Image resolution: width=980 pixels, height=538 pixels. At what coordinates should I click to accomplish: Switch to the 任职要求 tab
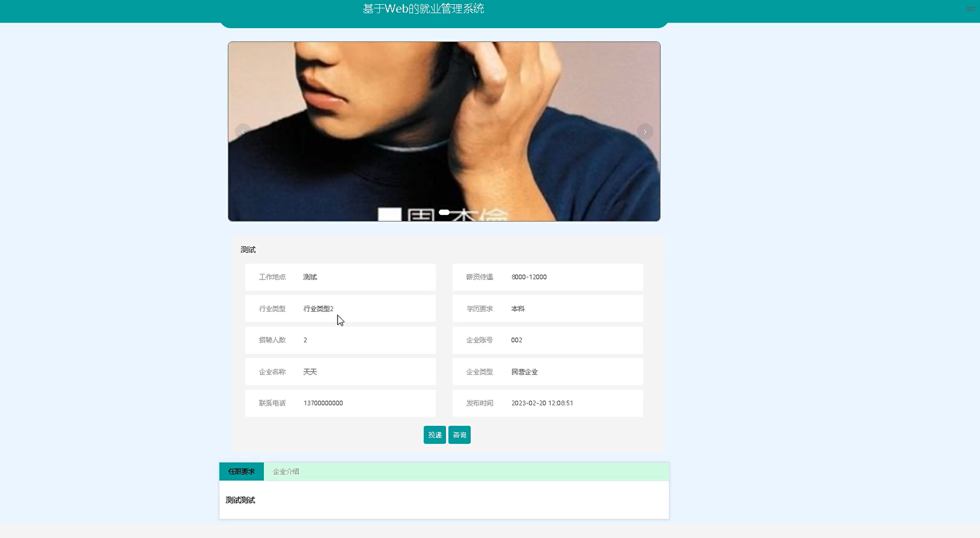241,471
